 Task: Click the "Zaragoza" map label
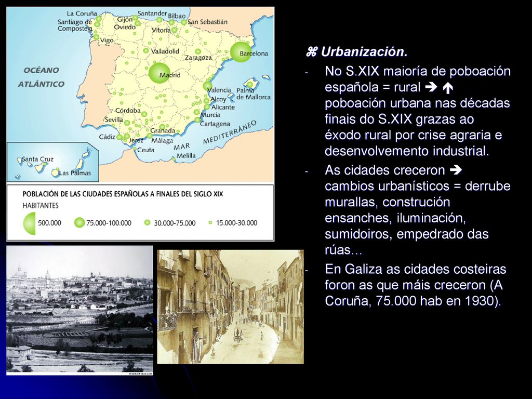pos(198,58)
